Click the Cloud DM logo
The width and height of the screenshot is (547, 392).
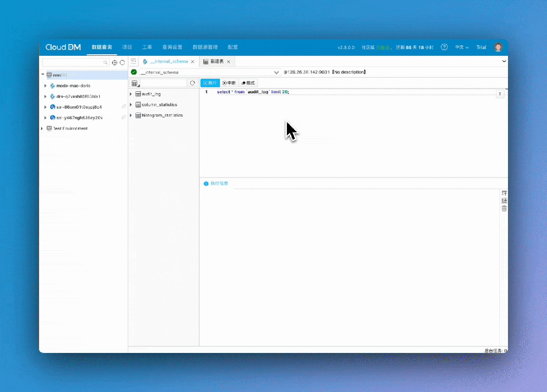coord(63,47)
